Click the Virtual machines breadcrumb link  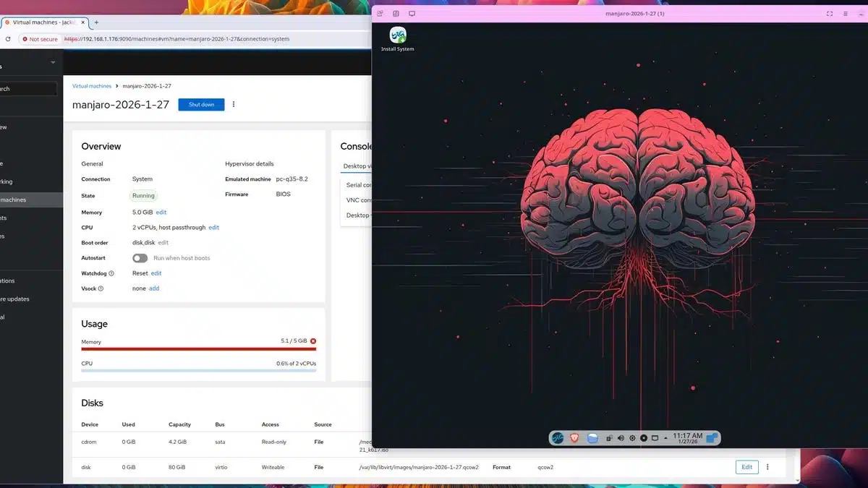tap(92, 86)
